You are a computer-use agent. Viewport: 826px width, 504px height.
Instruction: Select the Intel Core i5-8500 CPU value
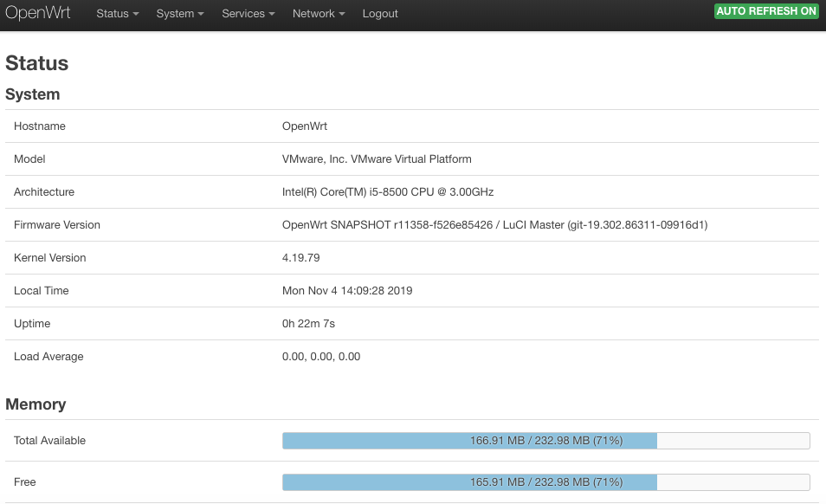click(388, 192)
